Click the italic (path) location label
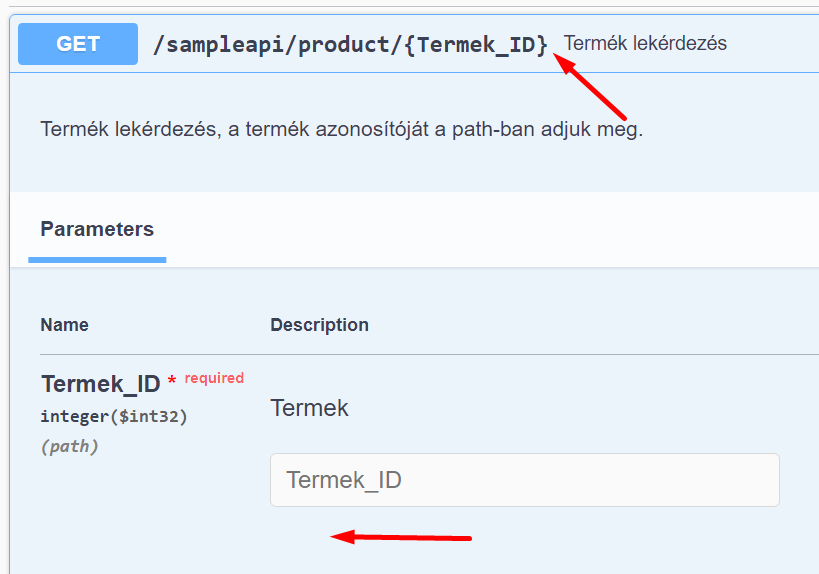Viewport: 819px width, 574px height. tap(69, 446)
